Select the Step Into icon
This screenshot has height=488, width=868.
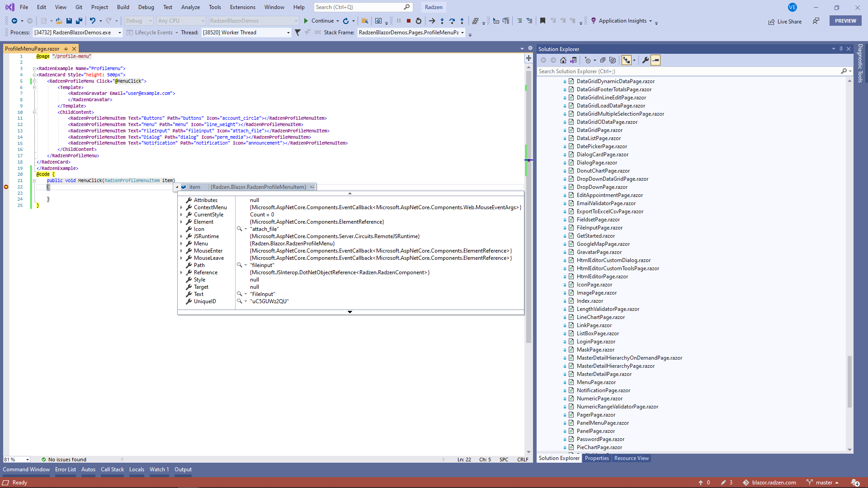pos(442,21)
